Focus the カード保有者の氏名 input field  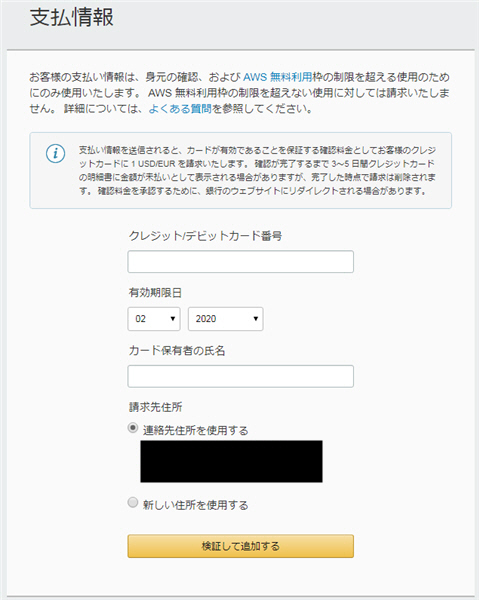coord(241,377)
